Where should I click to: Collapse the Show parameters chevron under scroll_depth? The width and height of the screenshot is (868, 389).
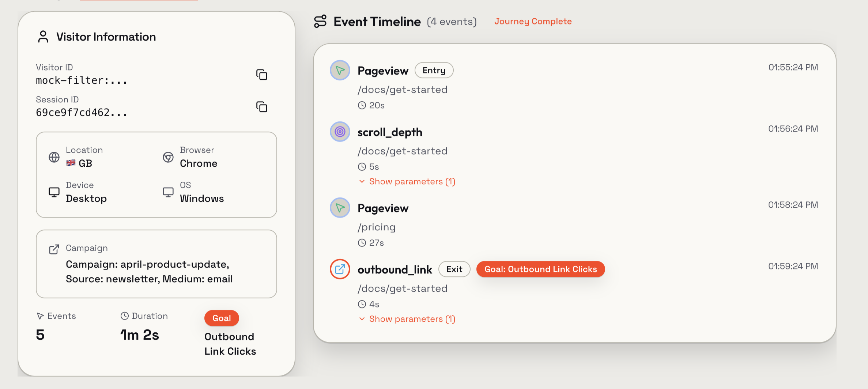[362, 181]
